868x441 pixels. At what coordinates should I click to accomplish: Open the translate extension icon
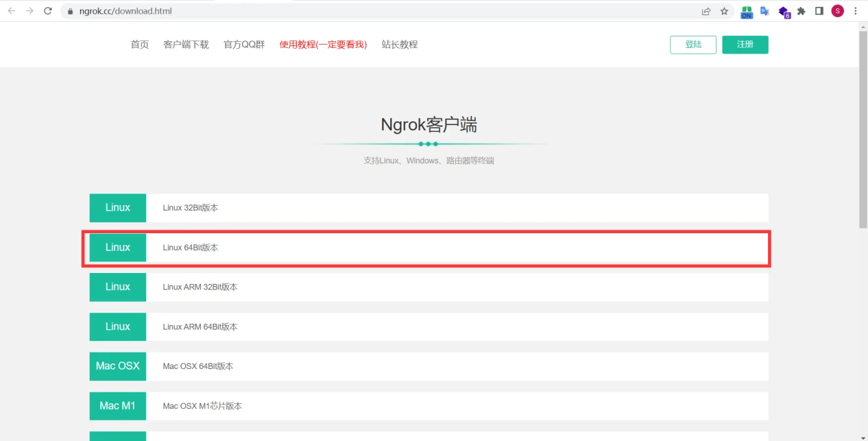pyautogui.click(x=764, y=11)
